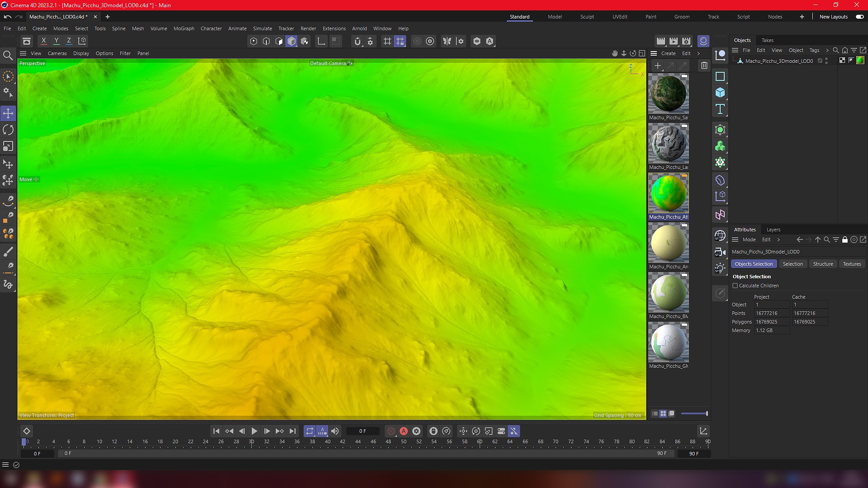Viewport: 868px width, 488px height.
Task: Switch to the Takes tab
Action: tap(767, 40)
